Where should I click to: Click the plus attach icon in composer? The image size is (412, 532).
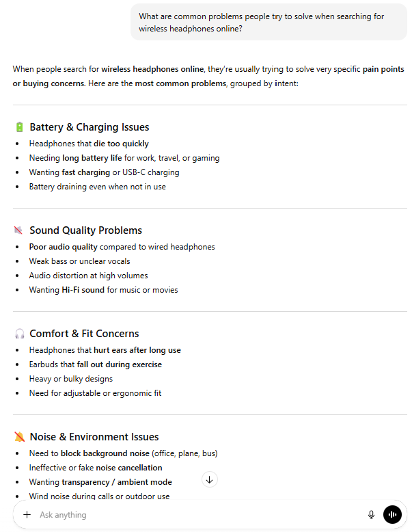point(27,515)
